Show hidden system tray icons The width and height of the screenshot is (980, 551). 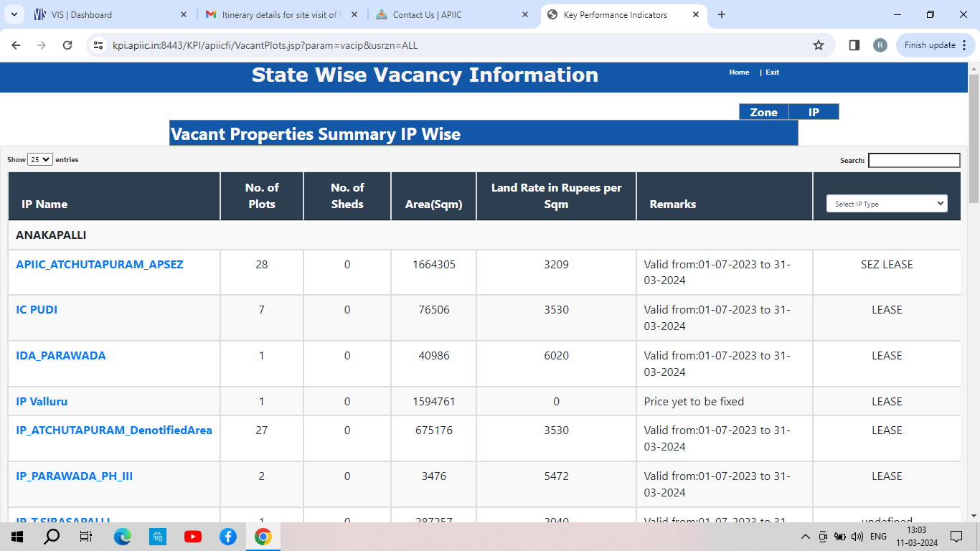[x=806, y=537]
